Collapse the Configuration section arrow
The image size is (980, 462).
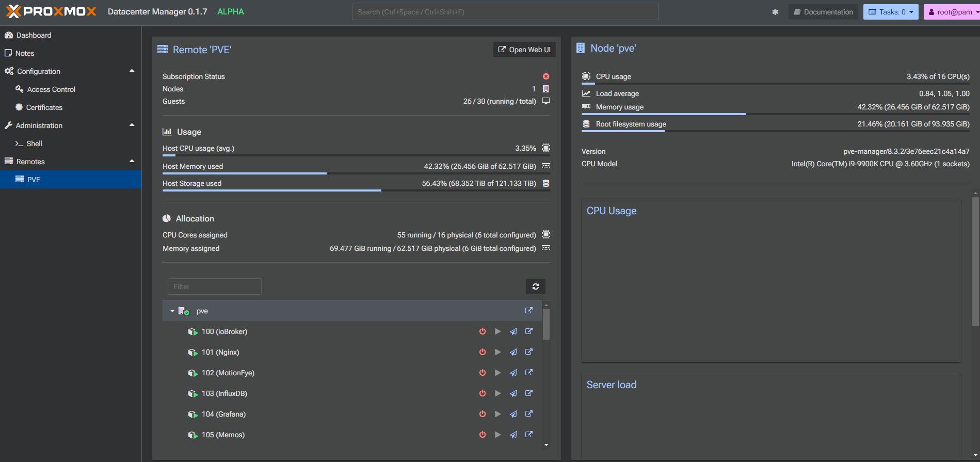(x=132, y=71)
